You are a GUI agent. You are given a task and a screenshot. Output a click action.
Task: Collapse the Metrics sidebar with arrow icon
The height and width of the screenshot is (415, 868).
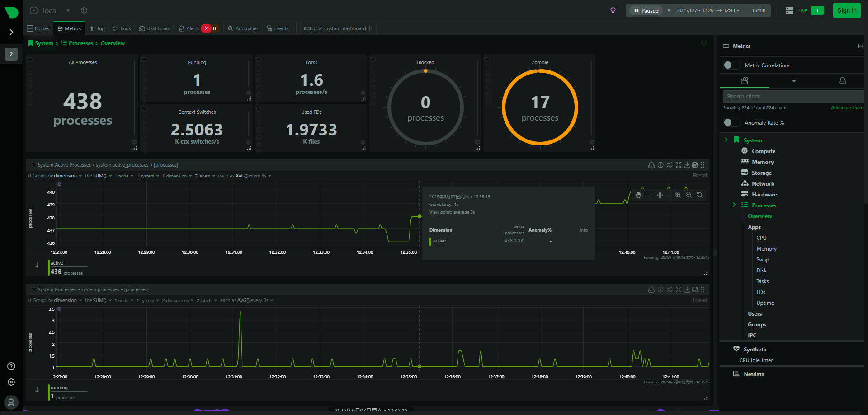(x=860, y=46)
